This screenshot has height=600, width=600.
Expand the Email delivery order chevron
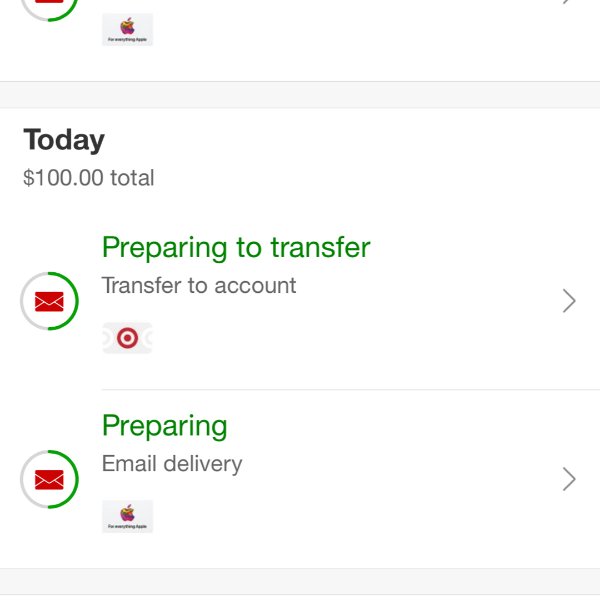click(569, 479)
